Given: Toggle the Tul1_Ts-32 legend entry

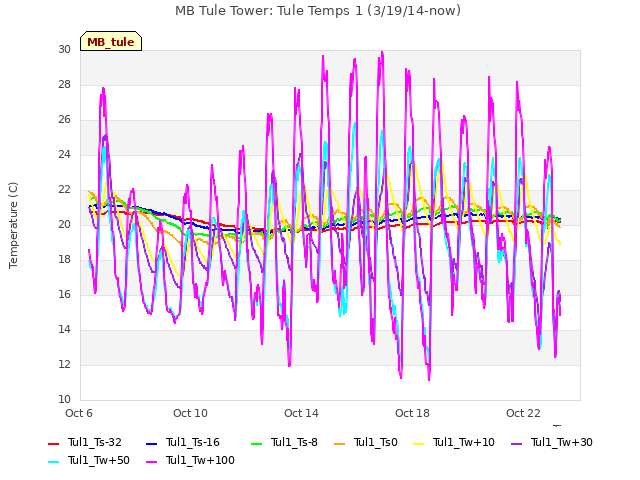Looking at the screenshot, I should pyautogui.click(x=85, y=442).
